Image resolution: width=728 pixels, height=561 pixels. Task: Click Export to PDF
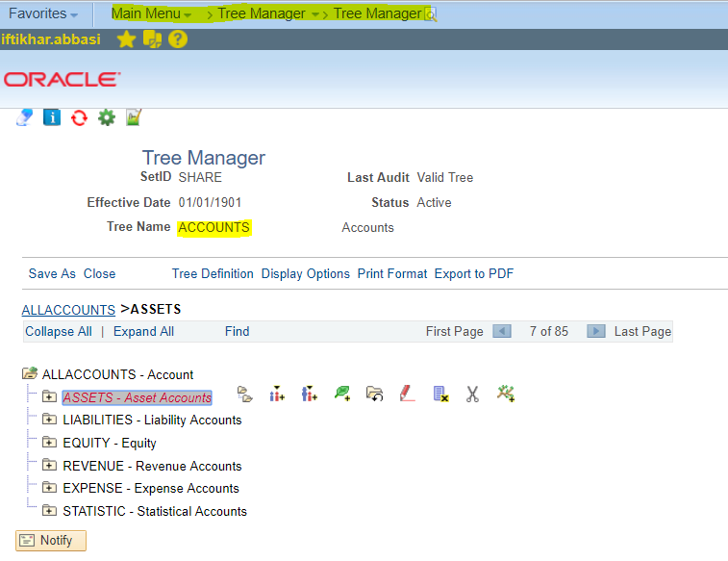(x=474, y=273)
